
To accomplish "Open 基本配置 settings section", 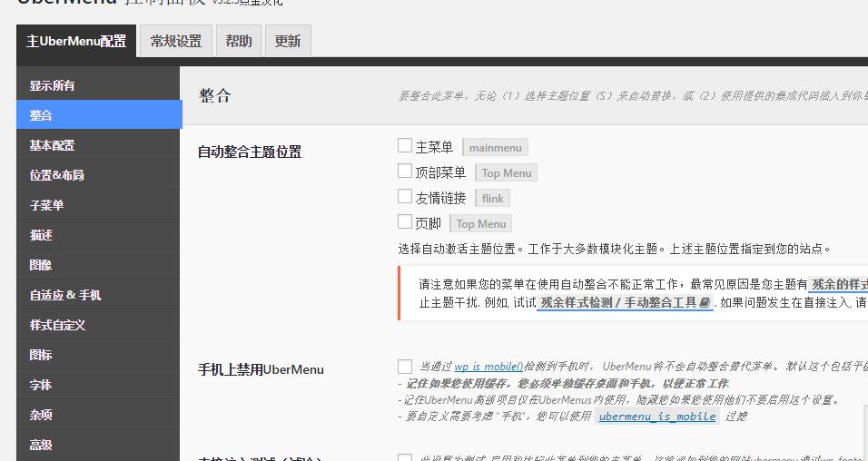I will (99, 145).
